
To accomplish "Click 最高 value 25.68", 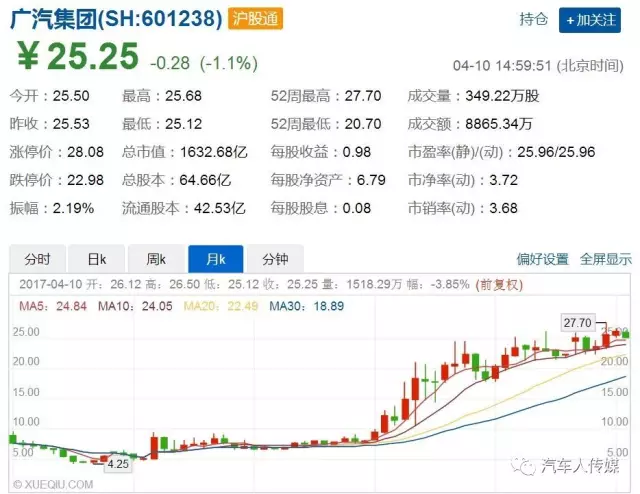I will pyautogui.click(x=183, y=96).
